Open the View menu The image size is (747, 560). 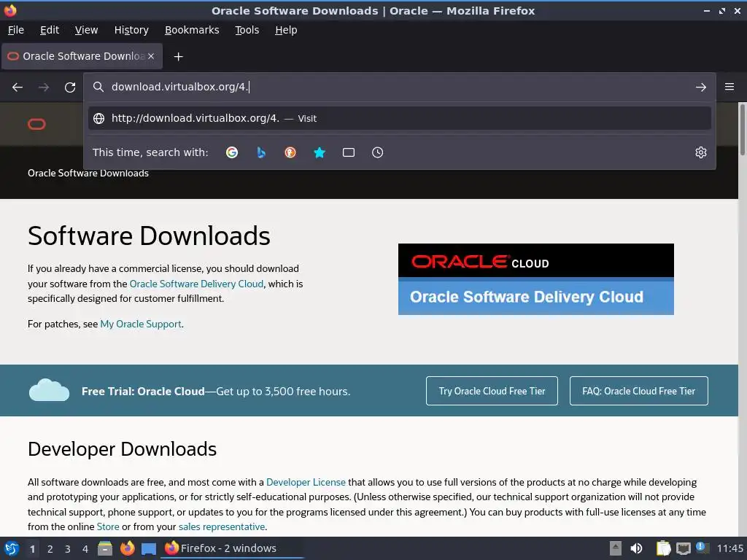86,30
